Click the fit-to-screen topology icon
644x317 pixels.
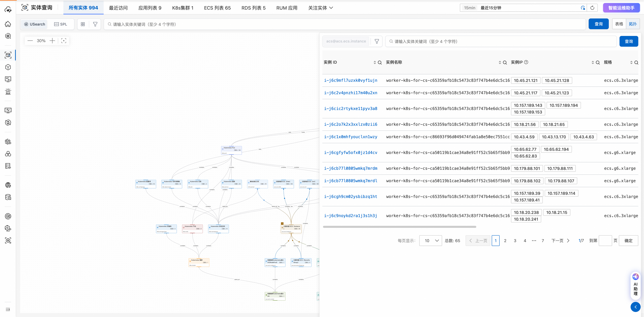click(64, 41)
